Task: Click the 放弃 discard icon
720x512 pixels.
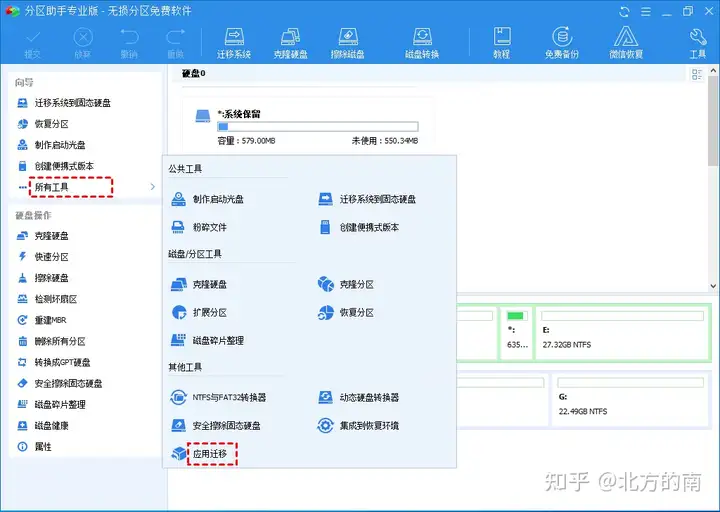Action: [83, 43]
